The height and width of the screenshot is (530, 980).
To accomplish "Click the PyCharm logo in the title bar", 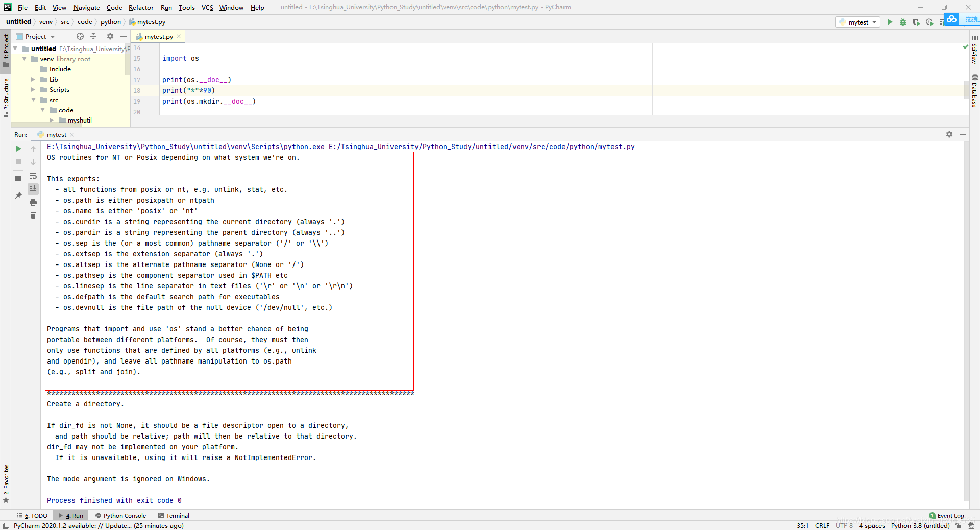I will (x=7, y=7).
